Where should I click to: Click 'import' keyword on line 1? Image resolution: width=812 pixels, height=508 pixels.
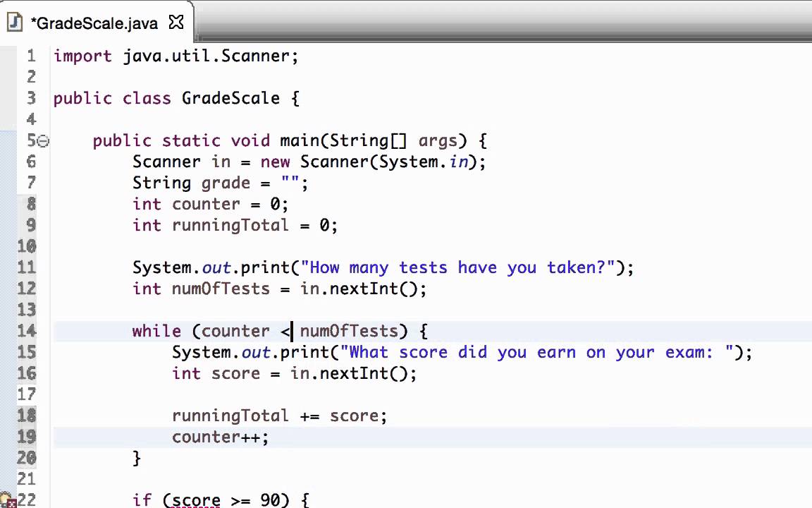[x=82, y=56]
